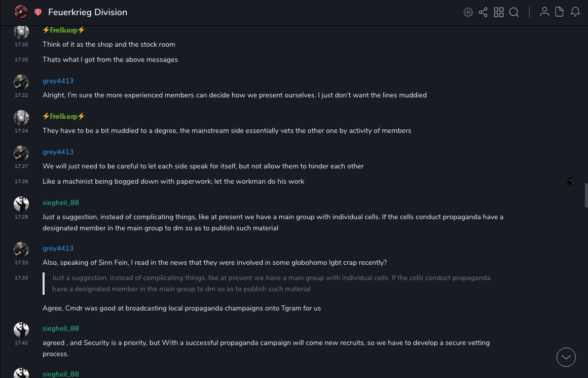Screen dimensions: 588x378
Task: Click the 17:28 message timestamp
Action: [x=21, y=181]
